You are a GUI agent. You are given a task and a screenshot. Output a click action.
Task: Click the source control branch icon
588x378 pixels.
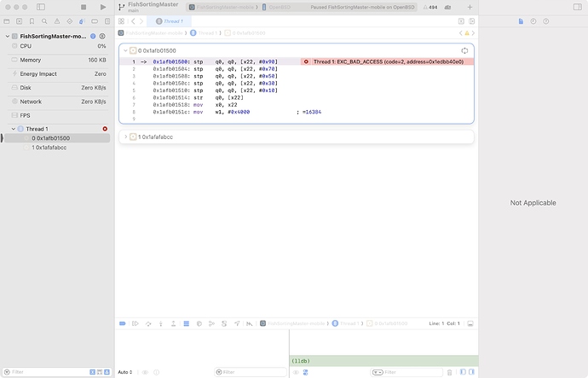[x=121, y=7]
